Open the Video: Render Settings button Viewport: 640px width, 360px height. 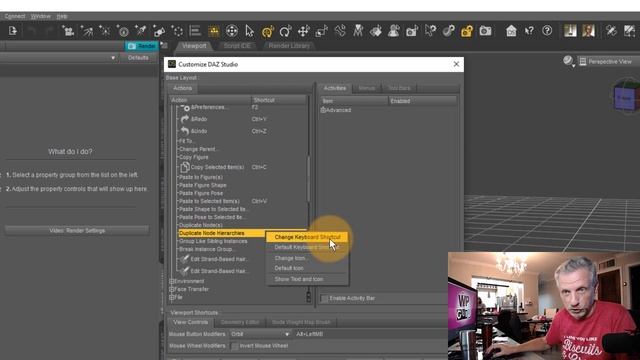coord(77,231)
